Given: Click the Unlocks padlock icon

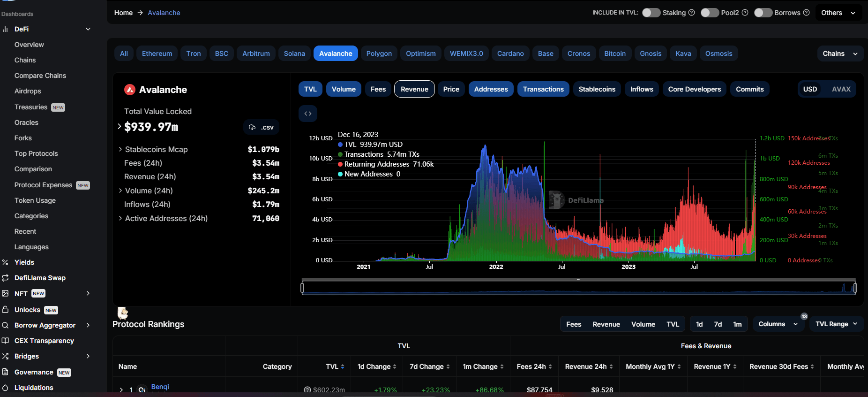Looking at the screenshot, I should 5,310.
